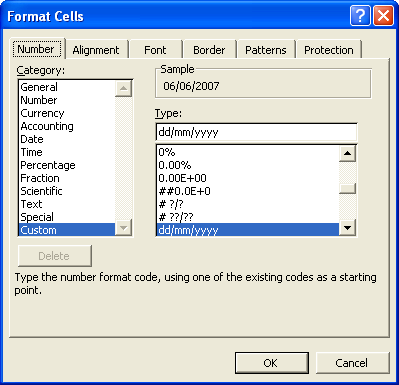Click the Type format code field
This screenshot has width=399, height=385.
point(256,132)
